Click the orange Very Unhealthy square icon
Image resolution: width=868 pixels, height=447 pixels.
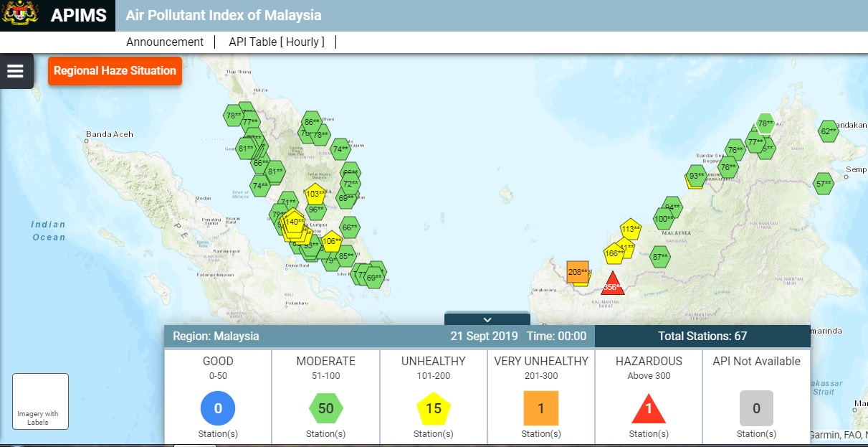tap(541, 408)
